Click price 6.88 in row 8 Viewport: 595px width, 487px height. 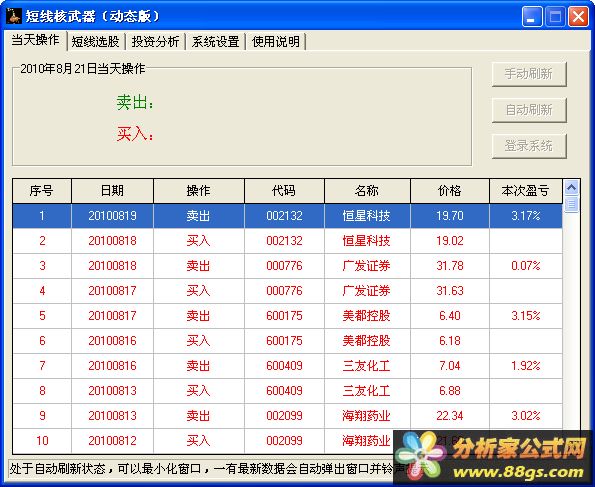450,391
